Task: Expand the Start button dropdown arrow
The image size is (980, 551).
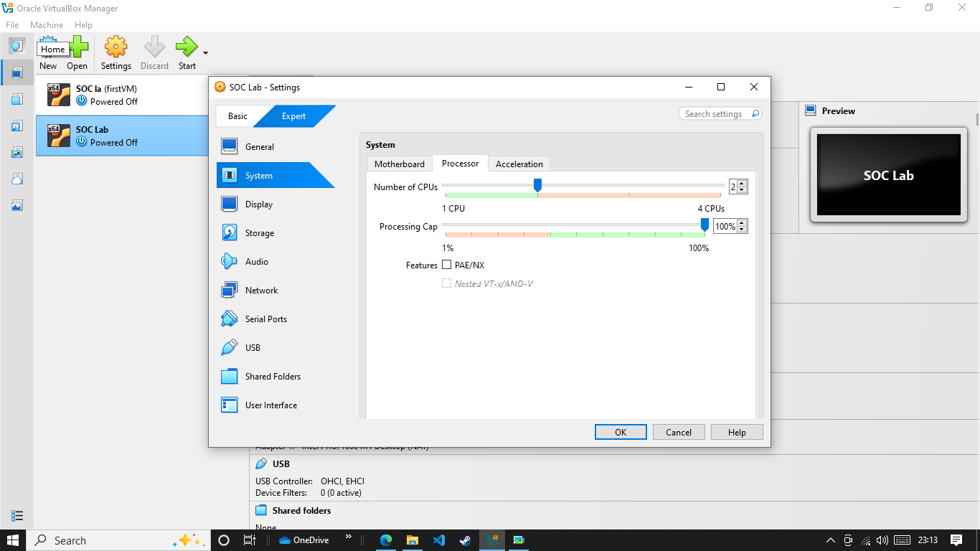Action: point(206,52)
